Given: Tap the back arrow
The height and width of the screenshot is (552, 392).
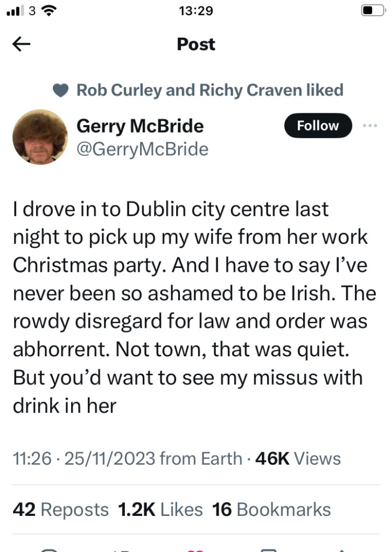Looking at the screenshot, I should pos(22,45).
